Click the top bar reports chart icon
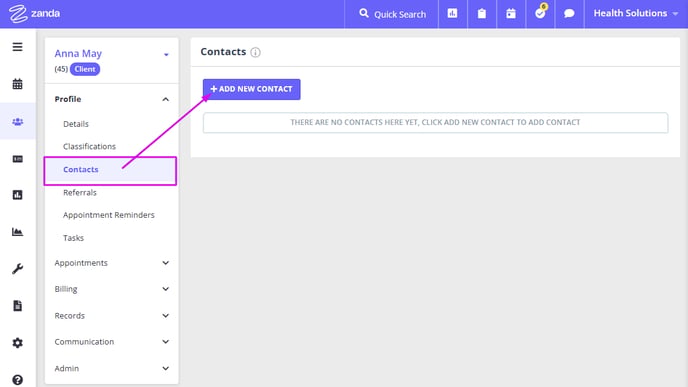Screen dimensions: 688x387 point(452,14)
